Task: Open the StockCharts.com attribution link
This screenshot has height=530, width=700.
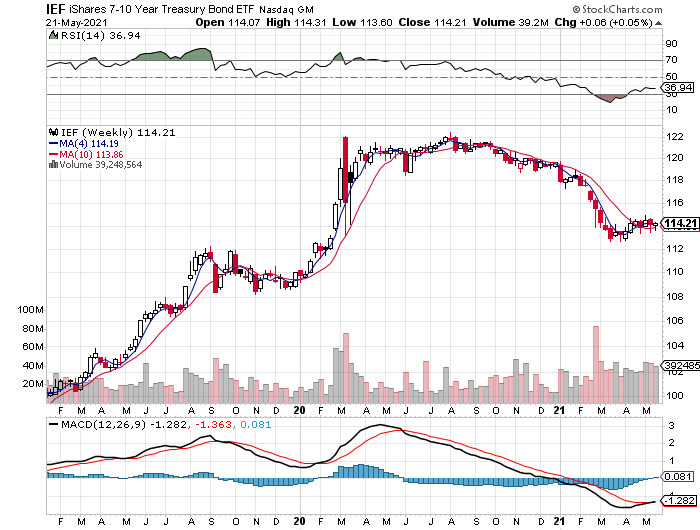Action: pyautogui.click(x=617, y=9)
